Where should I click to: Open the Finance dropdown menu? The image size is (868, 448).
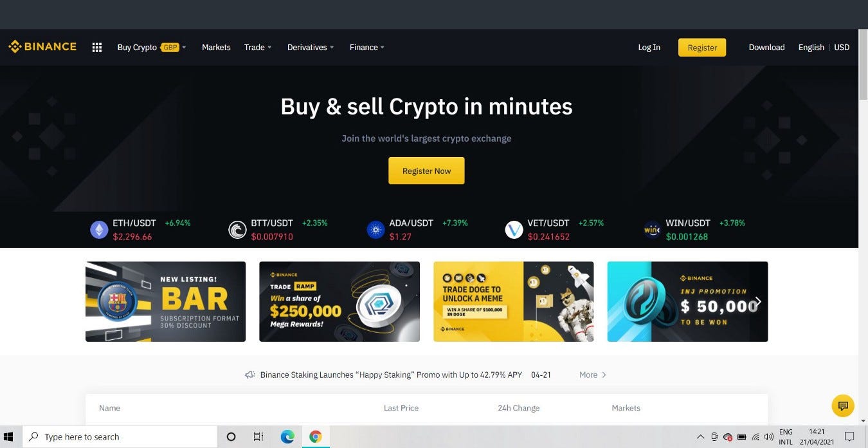(367, 47)
